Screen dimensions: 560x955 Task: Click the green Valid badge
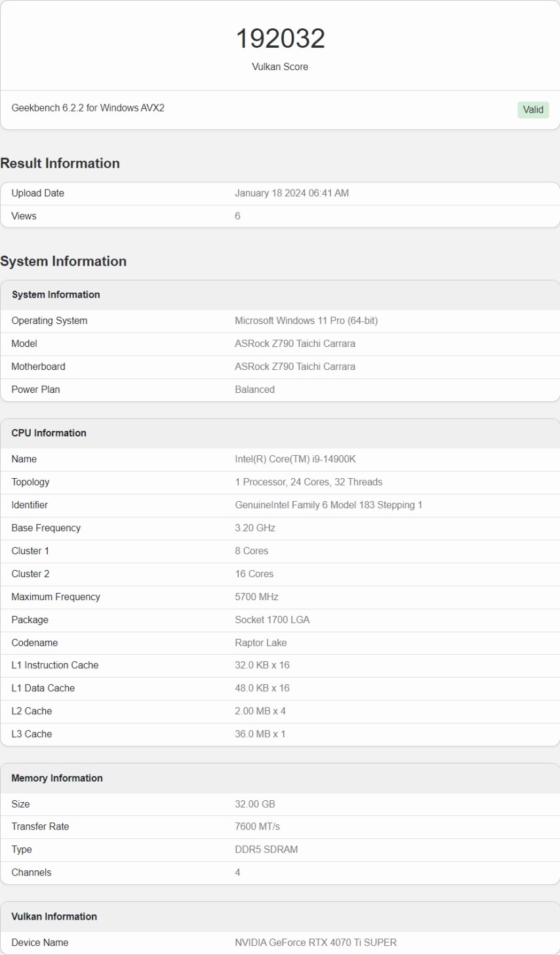pos(532,110)
